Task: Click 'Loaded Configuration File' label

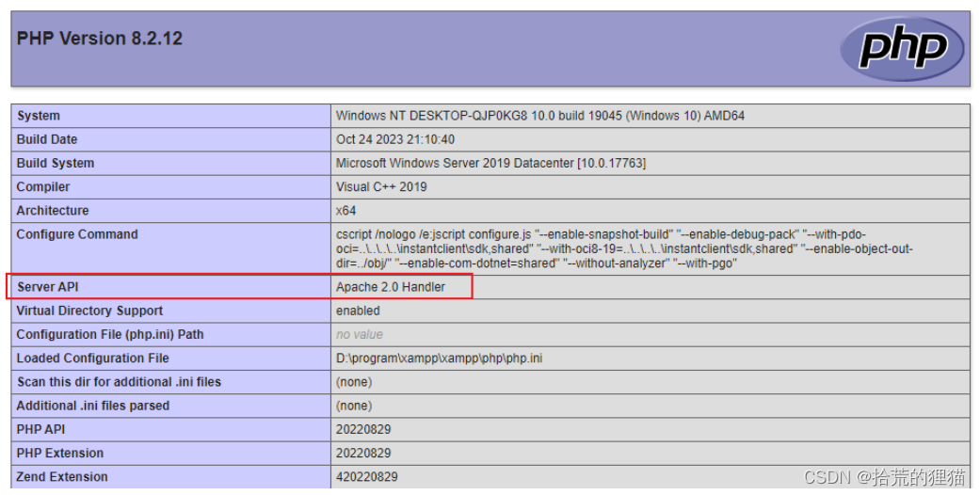Action: coord(92,359)
